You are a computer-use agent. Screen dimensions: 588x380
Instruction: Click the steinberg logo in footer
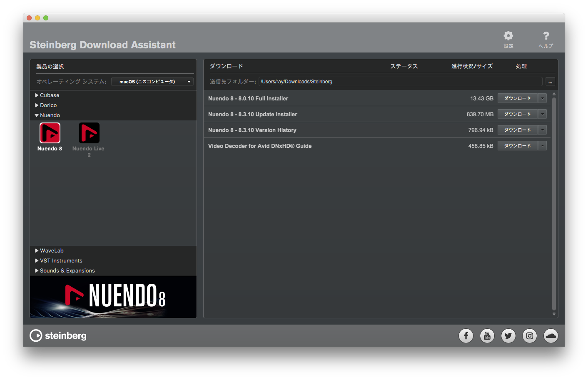tap(58, 336)
